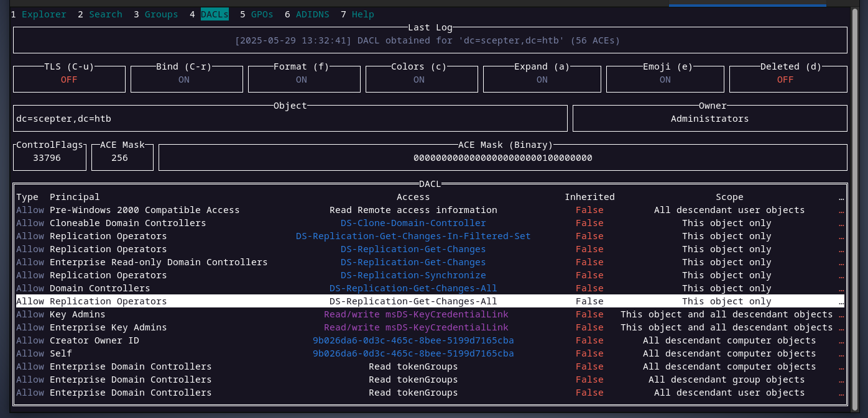Toggle the Colors (c) setting
The image size is (868, 418).
click(x=419, y=80)
